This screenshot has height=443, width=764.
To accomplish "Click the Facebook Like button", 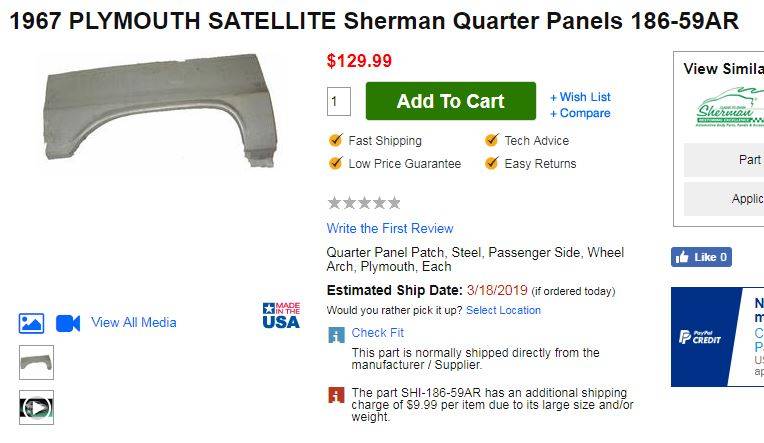I will pyautogui.click(x=701, y=257).
